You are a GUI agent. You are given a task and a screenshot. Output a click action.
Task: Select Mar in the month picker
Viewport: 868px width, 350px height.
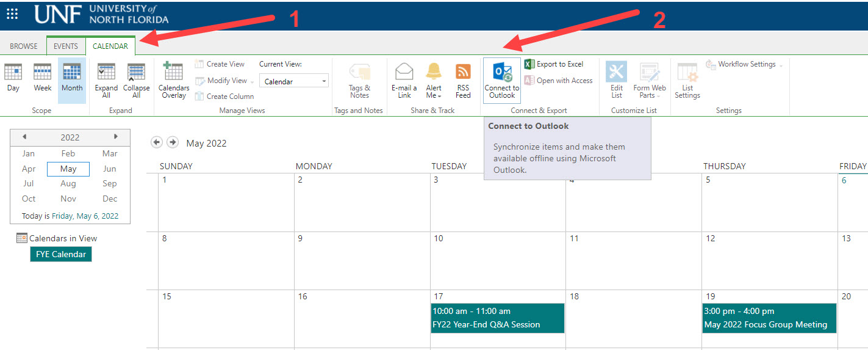[110, 153]
